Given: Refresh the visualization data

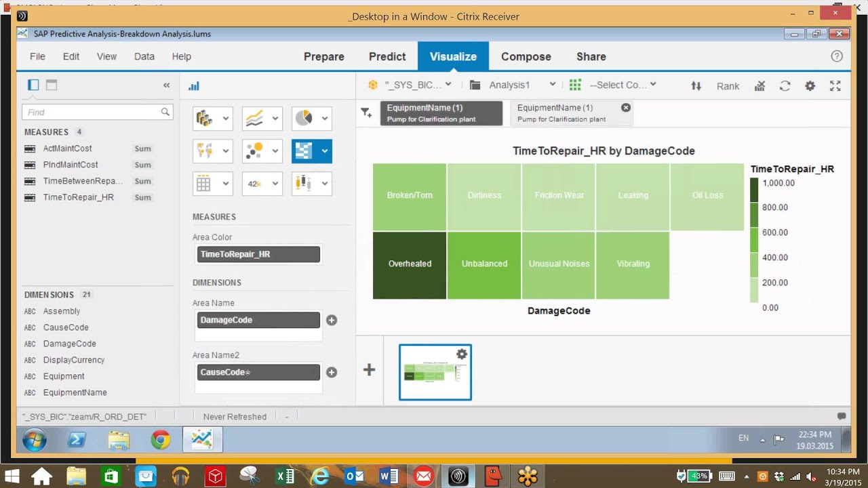Looking at the screenshot, I should pyautogui.click(x=785, y=86).
